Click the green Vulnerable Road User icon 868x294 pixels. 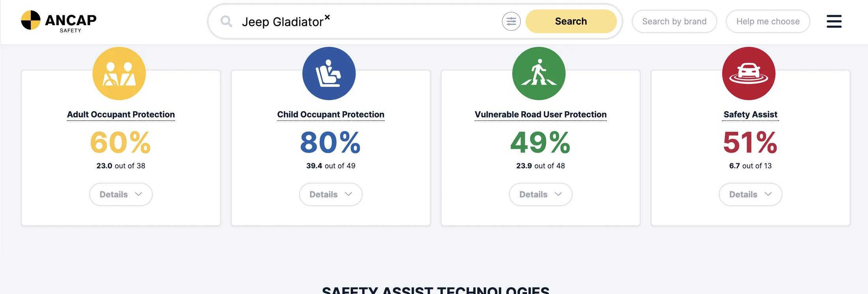(x=539, y=74)
